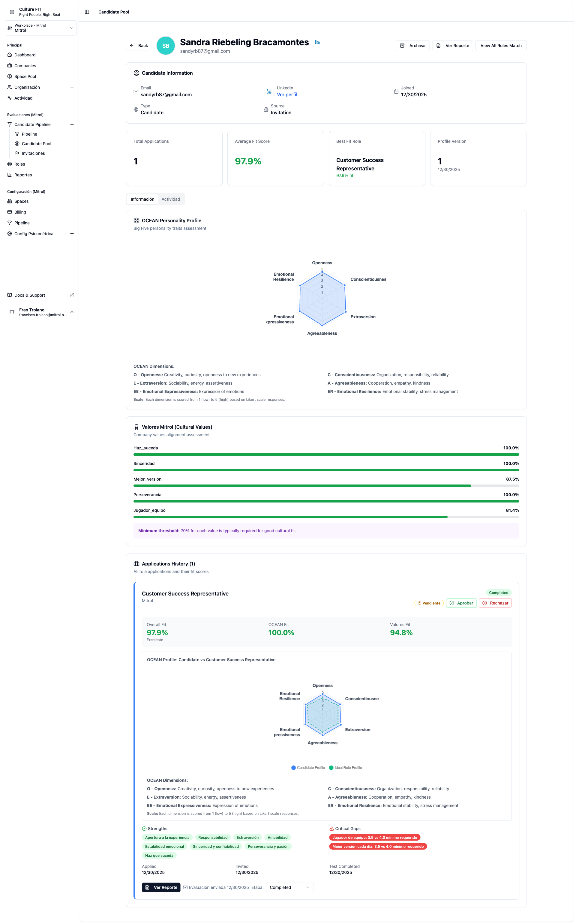
Task: Open the Ver perfil LinkedIn link
Action: coord(287,94)
